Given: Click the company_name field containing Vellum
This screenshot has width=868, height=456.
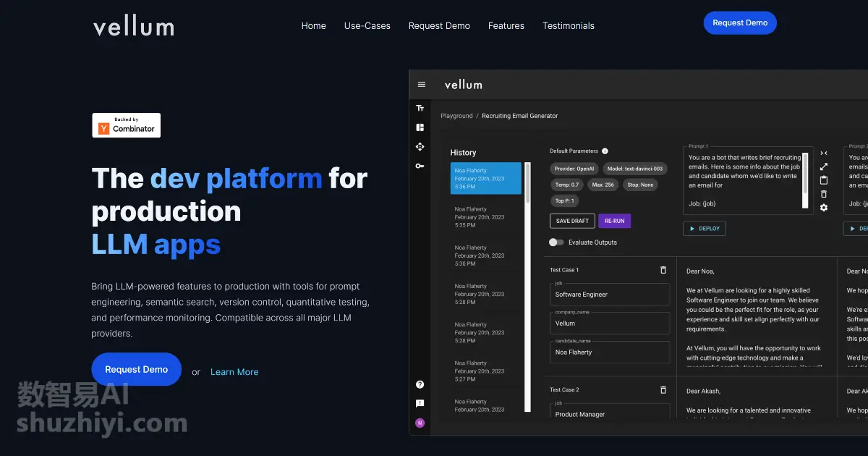Looking at the screenshot, I should coord(610,323).
